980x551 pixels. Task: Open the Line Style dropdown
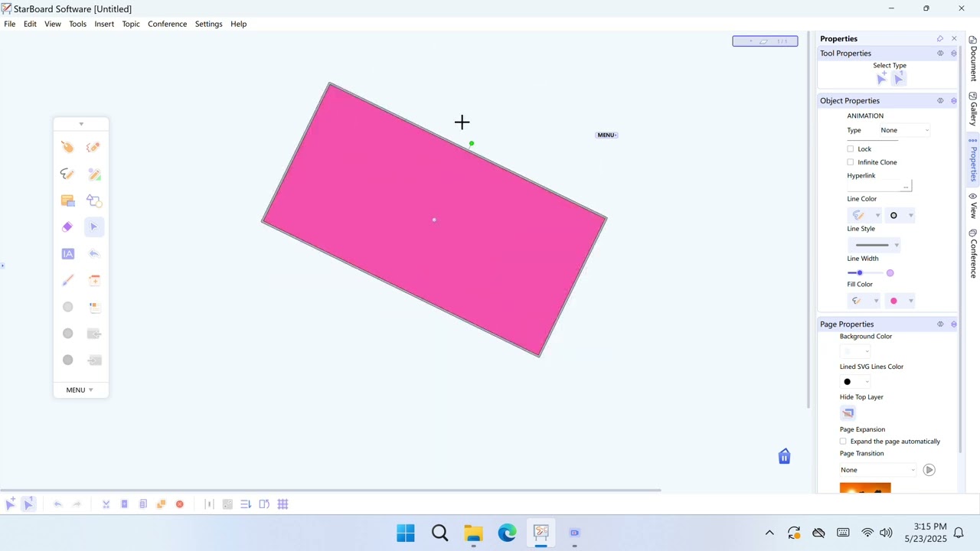click(x=874, y=245)
